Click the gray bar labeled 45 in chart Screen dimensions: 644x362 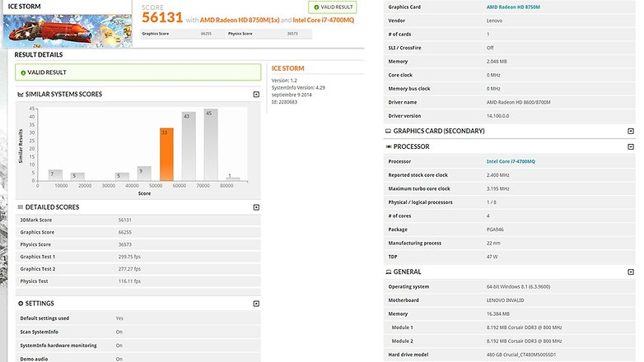point(211,145)
